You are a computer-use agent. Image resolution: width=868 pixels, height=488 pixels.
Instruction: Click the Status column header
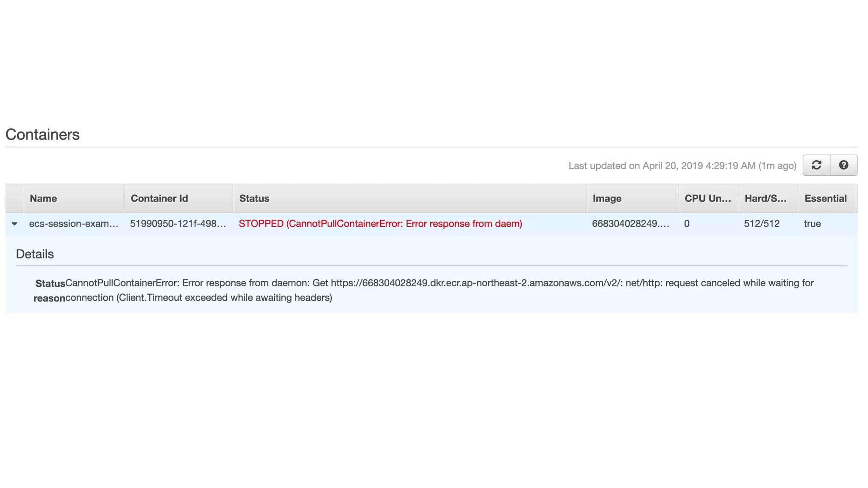[x=254, y=198]
